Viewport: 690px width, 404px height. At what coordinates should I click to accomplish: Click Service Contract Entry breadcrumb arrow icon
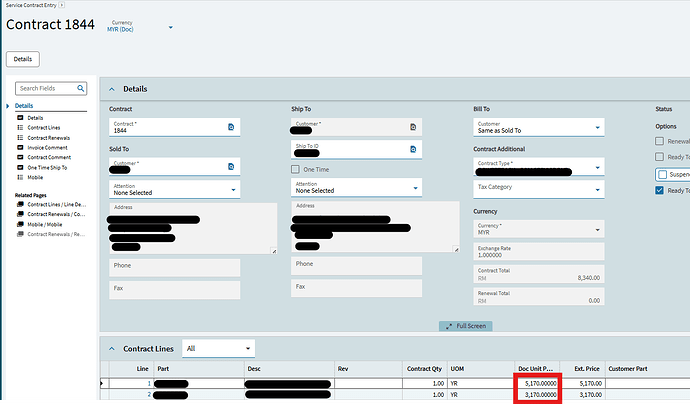coord(62,5)
